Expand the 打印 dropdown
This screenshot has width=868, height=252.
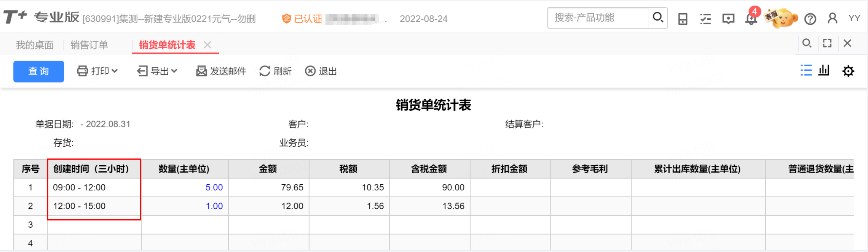pos(97,71)
